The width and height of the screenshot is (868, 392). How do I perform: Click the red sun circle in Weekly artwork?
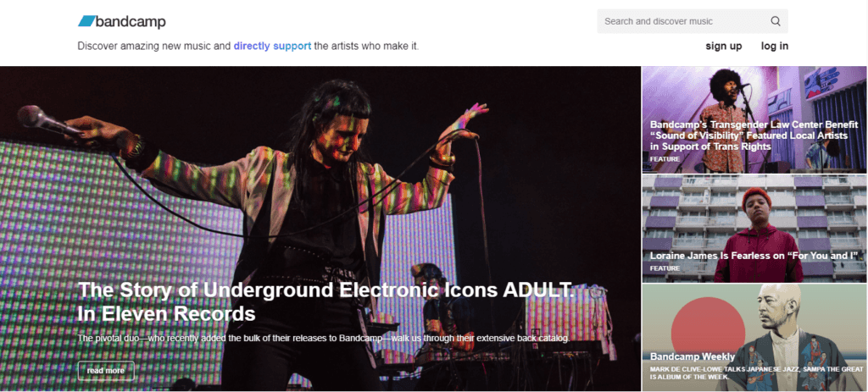pyautogui.click(x=704, y=329)
